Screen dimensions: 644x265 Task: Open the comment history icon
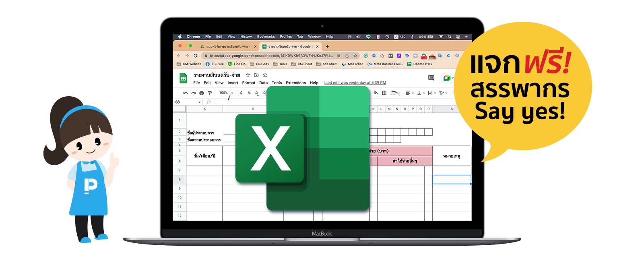coord(431,78)
